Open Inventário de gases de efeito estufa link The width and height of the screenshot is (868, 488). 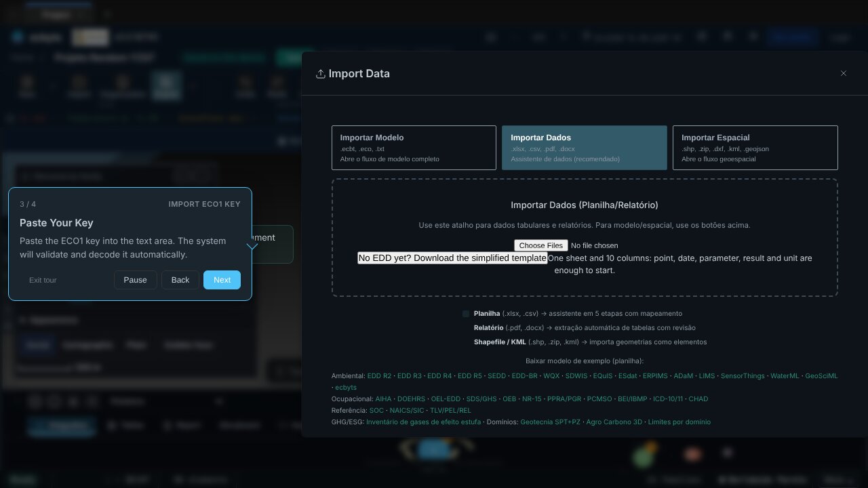click(x=424, y=422)
